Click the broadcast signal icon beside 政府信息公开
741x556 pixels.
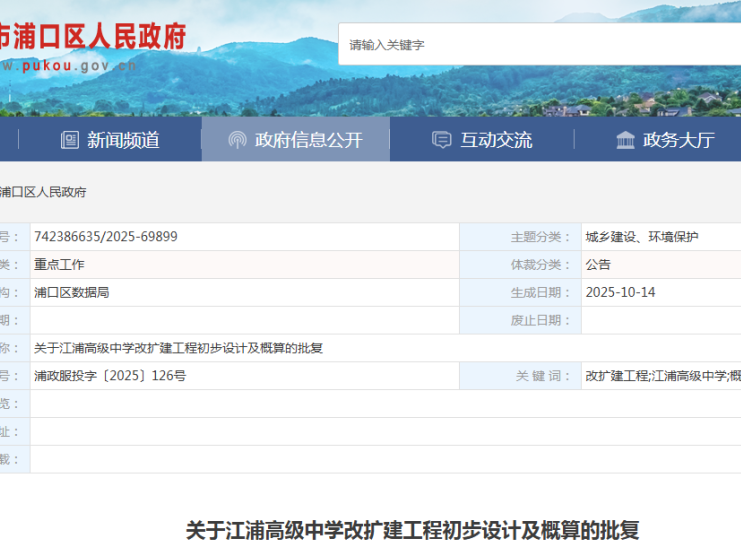click(237, 140)
